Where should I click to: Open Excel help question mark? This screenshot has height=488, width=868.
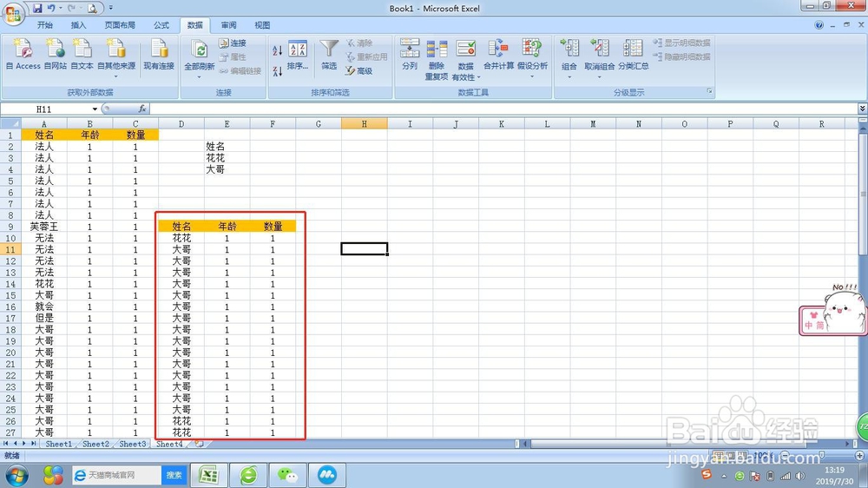pyautogui.click(x=819, y=25)
